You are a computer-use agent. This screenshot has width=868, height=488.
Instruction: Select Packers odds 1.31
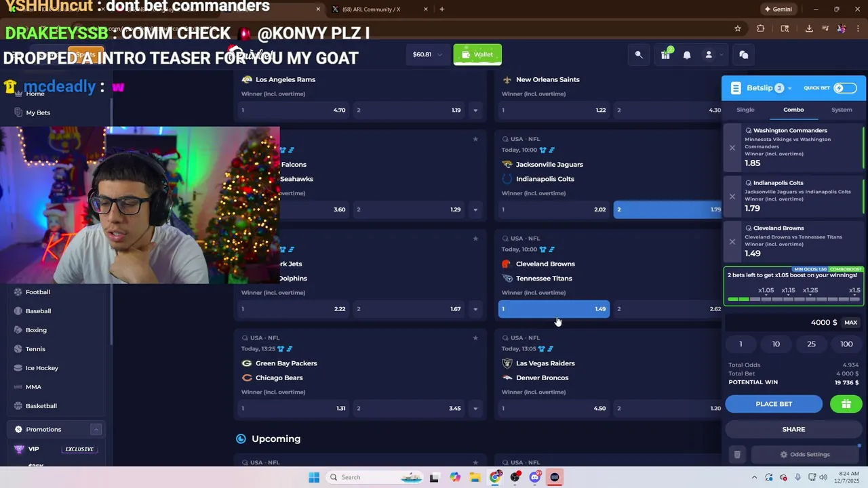click(294, 409)
